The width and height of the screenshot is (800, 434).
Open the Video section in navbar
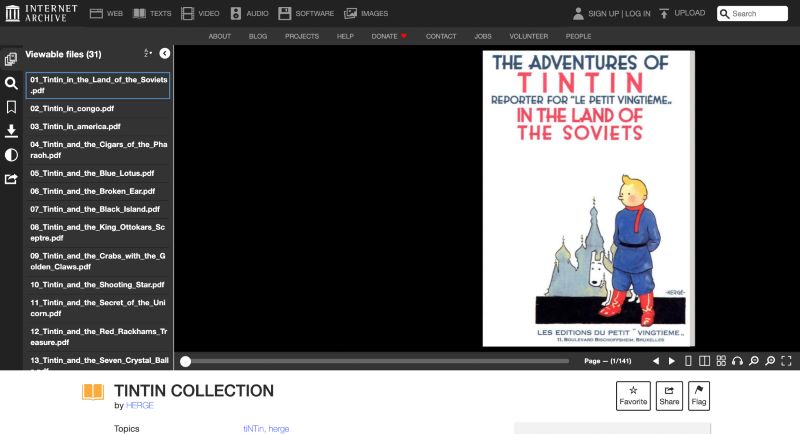[200, 13]
